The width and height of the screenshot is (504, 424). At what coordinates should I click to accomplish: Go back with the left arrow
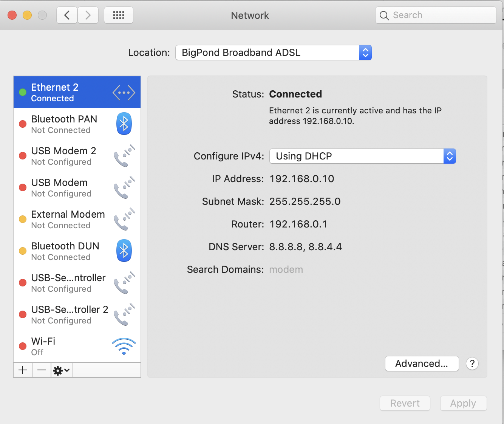click(x=67, y=15)
